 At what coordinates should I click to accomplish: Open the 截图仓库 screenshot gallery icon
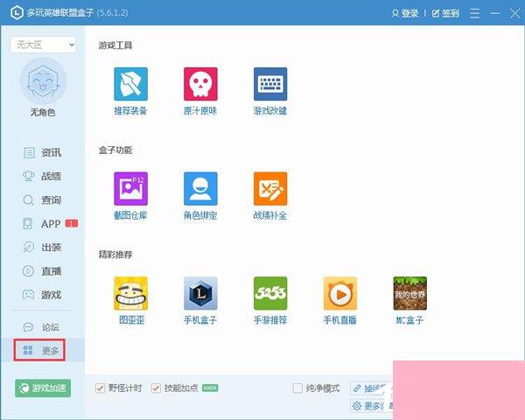(x=130, y=189)
